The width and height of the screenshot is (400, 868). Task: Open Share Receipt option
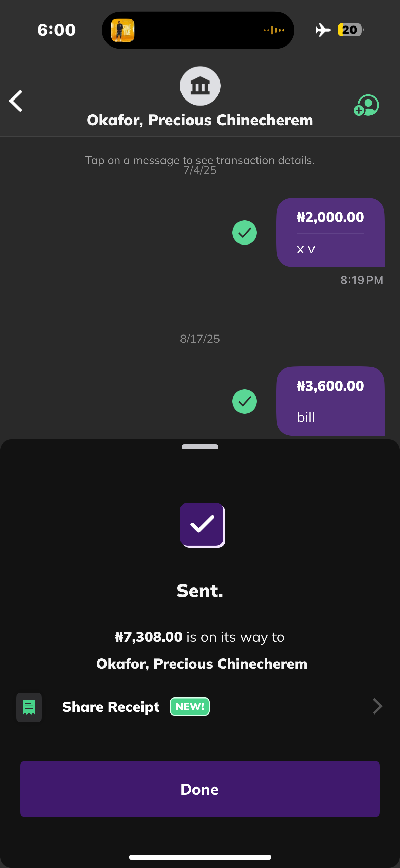coord(111,707)
